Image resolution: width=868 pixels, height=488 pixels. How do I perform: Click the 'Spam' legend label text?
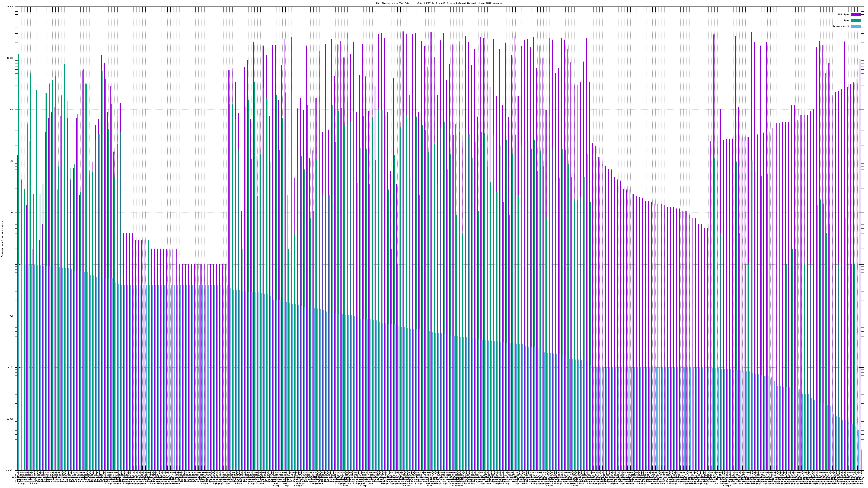(x=846, y=21)
